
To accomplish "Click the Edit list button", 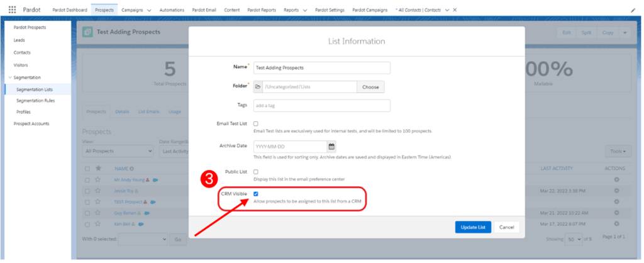I will (x=567, y=33).
